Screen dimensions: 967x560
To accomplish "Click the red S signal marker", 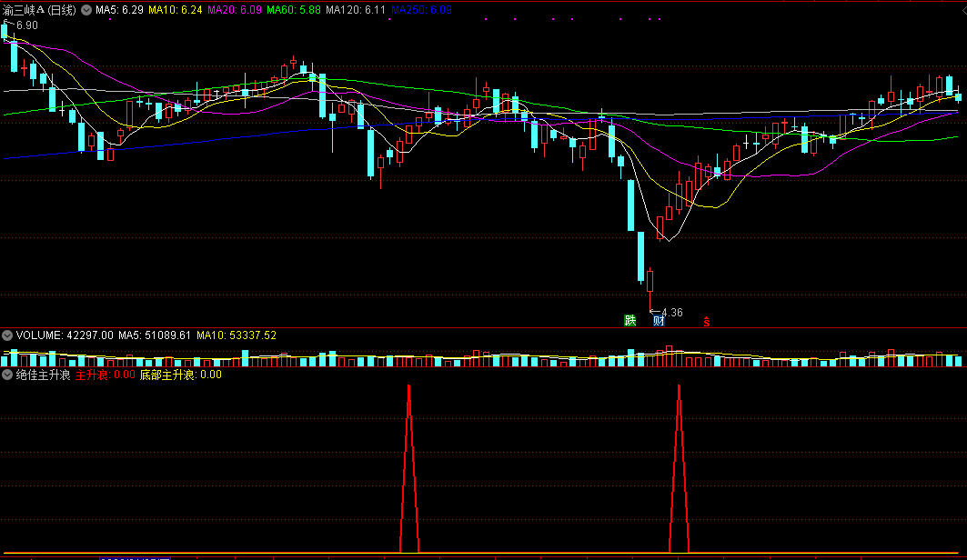I will [707, 322].
